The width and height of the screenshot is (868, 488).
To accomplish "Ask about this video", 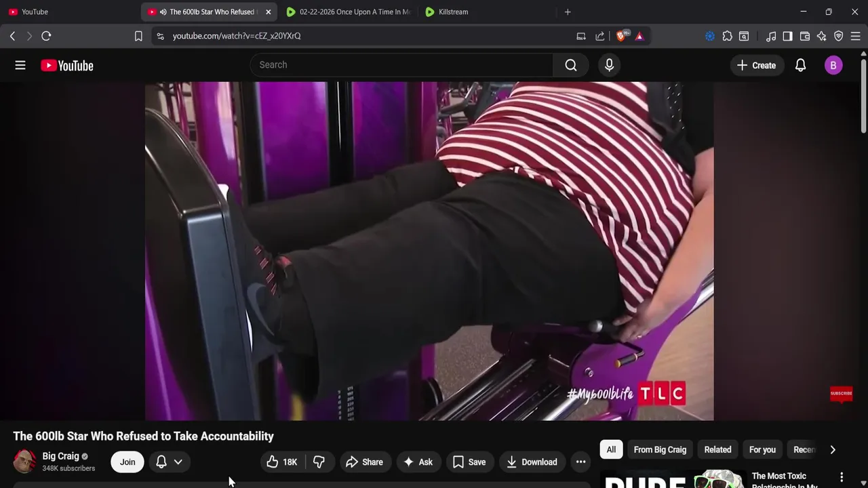I will point(418,462).
